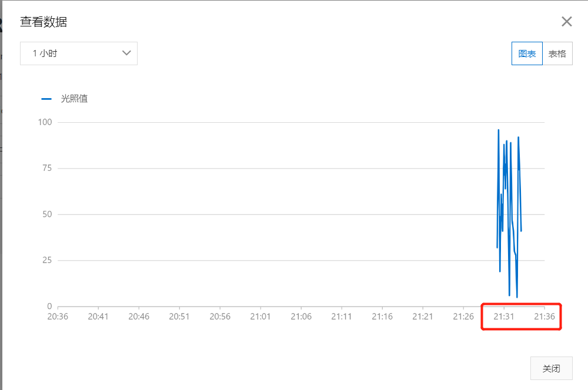The height and width of the screenshot is (390, 588).
Task: Click the 查看数据 dialog title
Action: 44,22
